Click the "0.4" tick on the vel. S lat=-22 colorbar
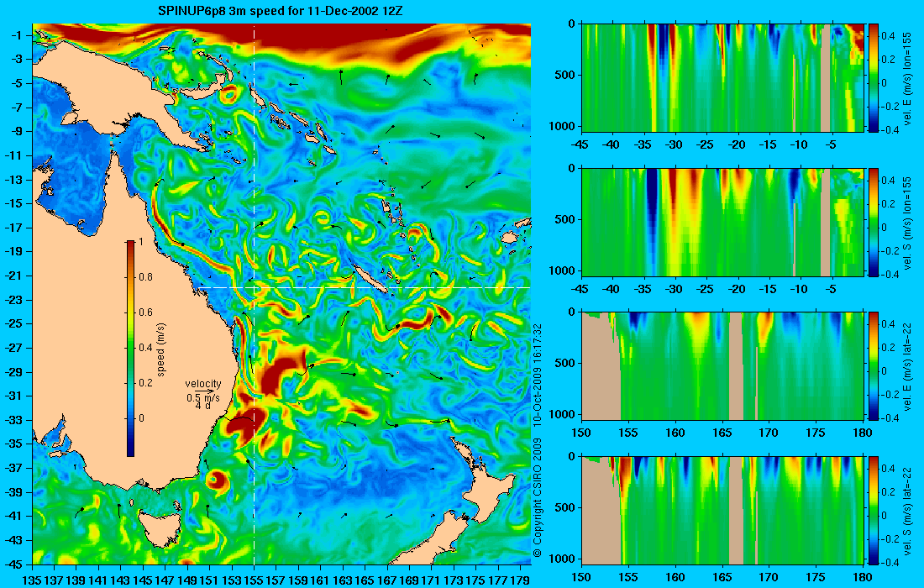This screenshot has height=588, width=924. pyautogui.click(x=889, y=469)
